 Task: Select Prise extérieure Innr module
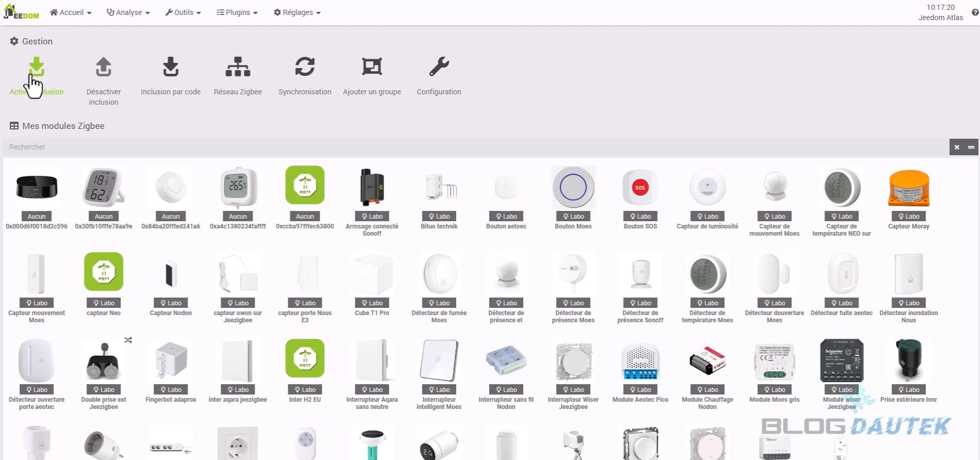909,371
